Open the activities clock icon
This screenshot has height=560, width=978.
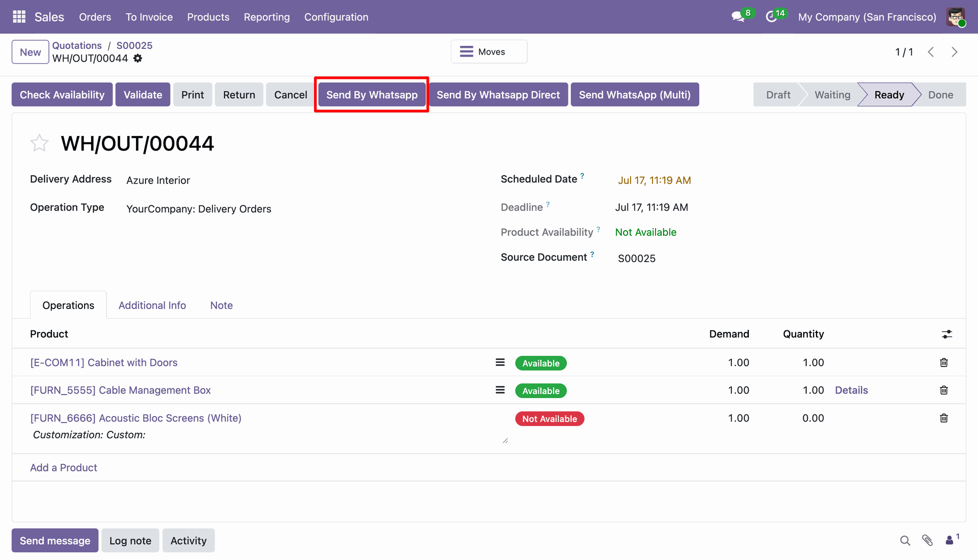coord(771,17)
